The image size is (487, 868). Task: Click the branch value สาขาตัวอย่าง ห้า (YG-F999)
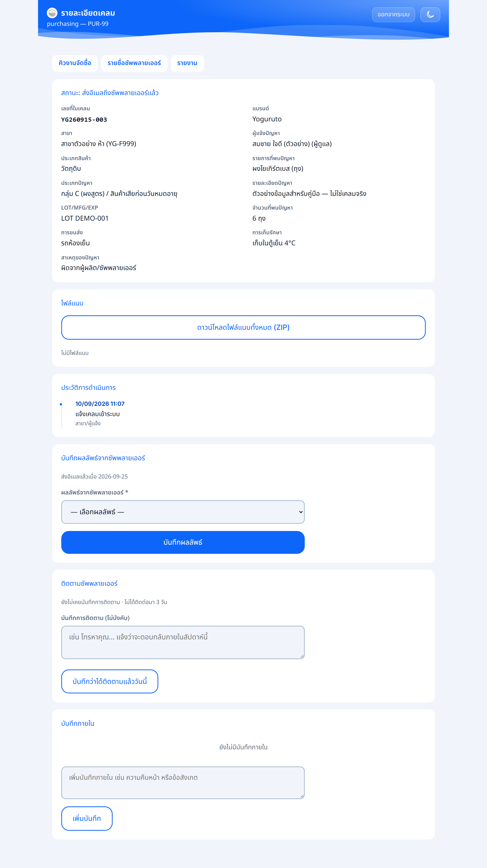[98, 144]
